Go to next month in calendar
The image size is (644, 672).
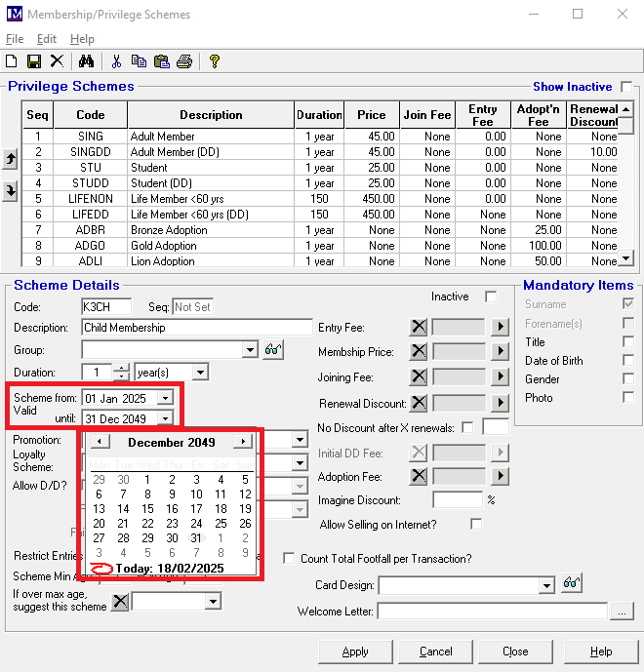[243, 442]
